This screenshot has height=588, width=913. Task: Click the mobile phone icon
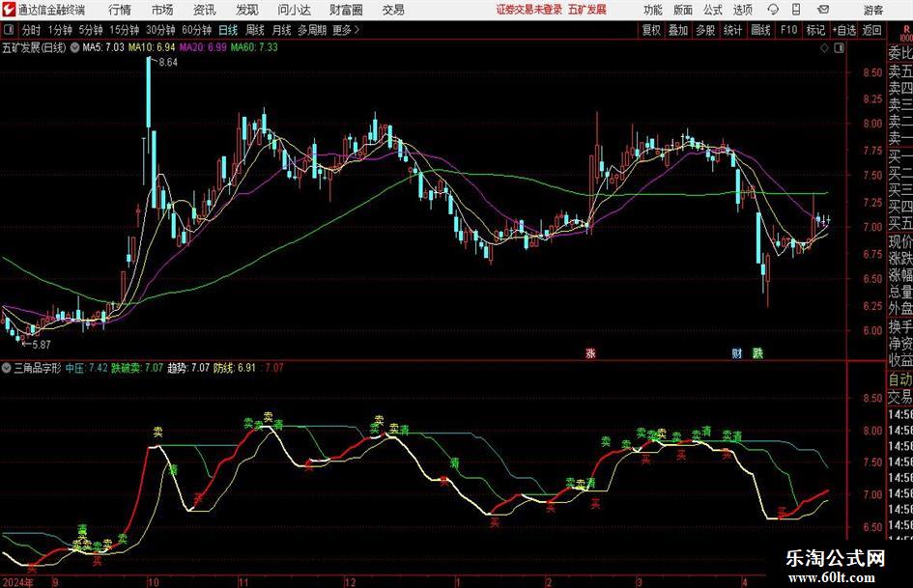[796, 10]
